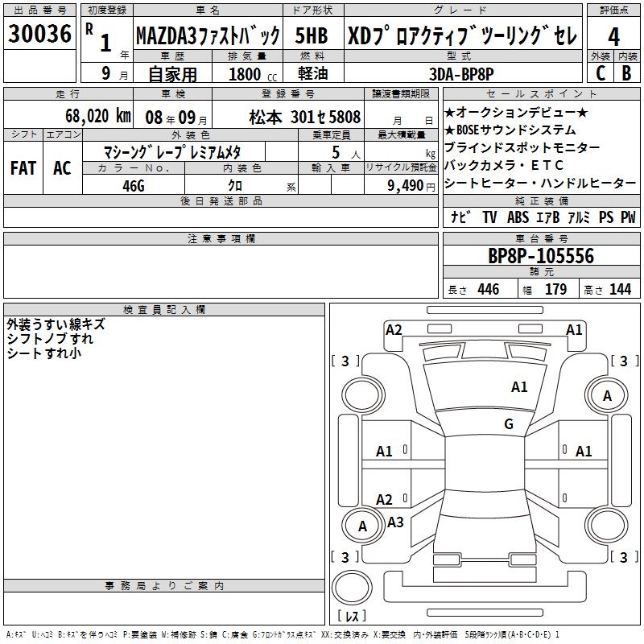Click the A2 mark on the front bumper corner
Viewport: 644px width, 644px height.
click(x=394, y=330)
